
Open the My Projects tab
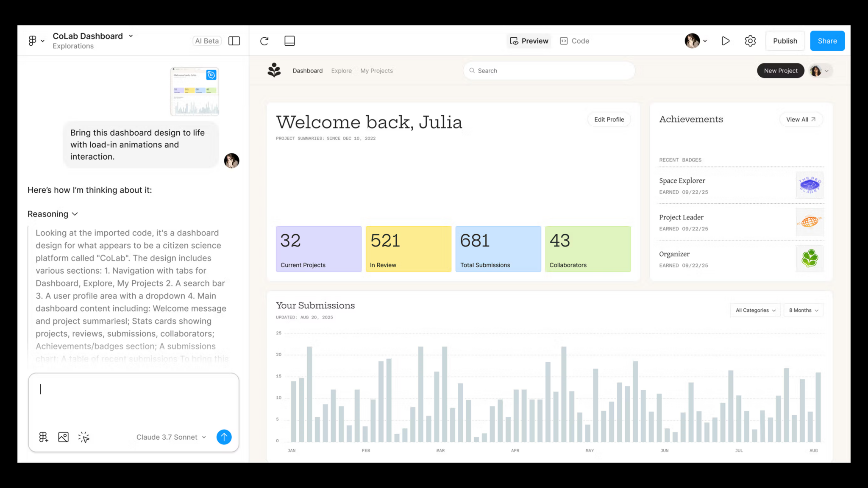click(376, 71)
